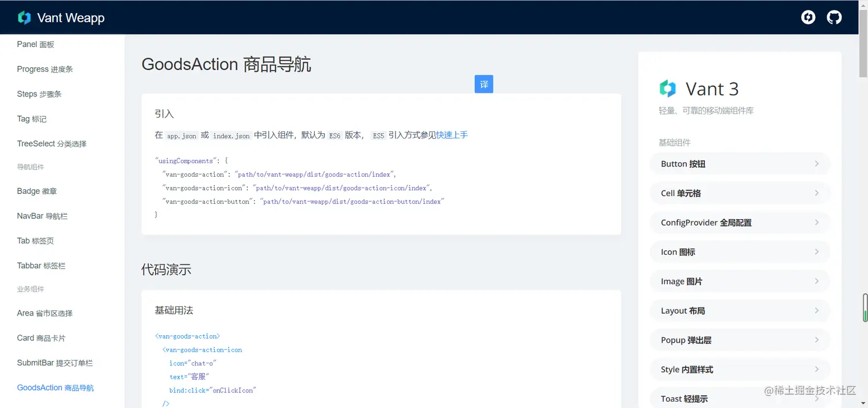
Task: Open Area 省市区选择 in sidebar
Action: (x=45, y=313)
